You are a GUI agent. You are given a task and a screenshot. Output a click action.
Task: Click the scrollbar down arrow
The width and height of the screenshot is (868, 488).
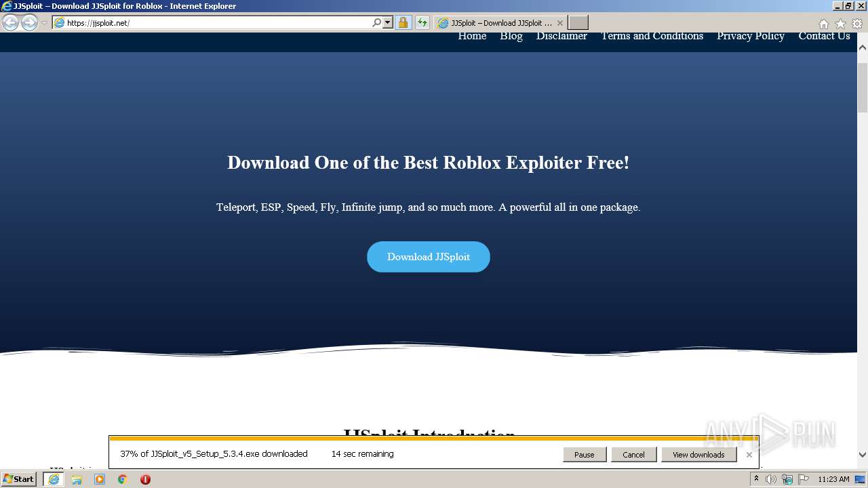click(863, 455)
